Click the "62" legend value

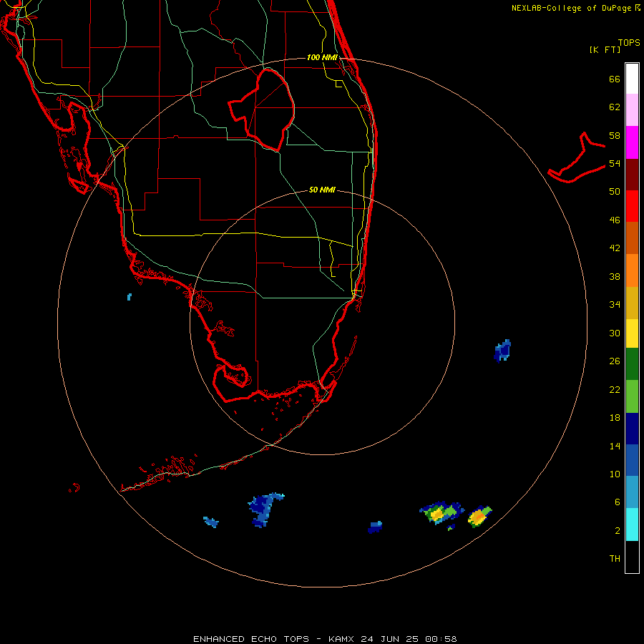pyautogui.click(x=615, y=107)
